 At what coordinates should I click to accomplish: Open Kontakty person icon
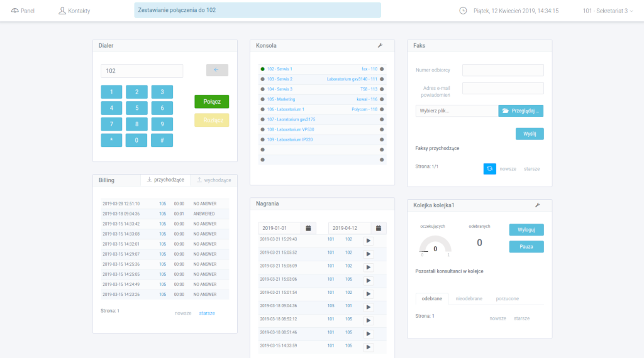[62, 11]
